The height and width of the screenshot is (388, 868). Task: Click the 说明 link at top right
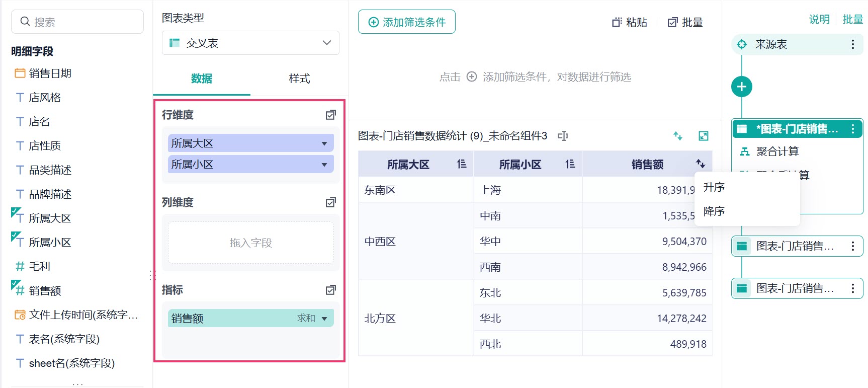tap(819, 19)
